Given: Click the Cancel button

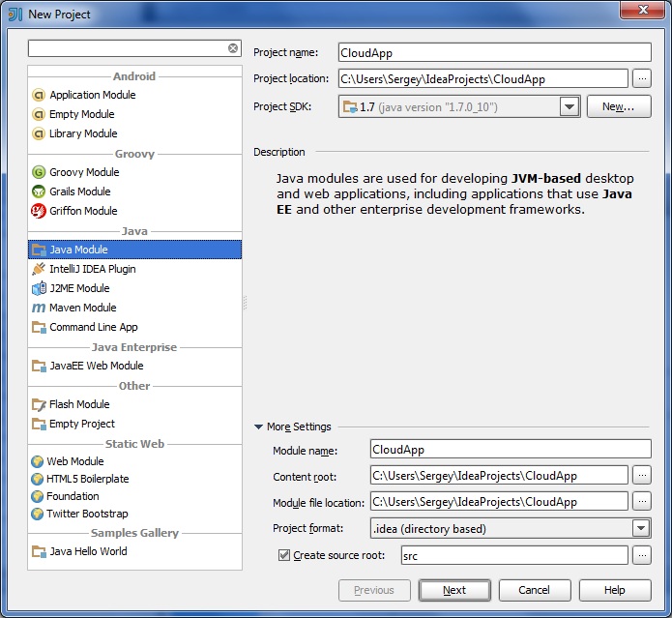Looking at the screenshot, I should pyautogui.click(x=535, y=591).
